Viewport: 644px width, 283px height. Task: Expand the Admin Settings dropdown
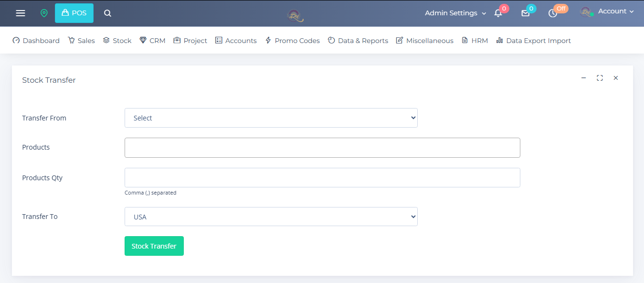(x=455, y=13)
